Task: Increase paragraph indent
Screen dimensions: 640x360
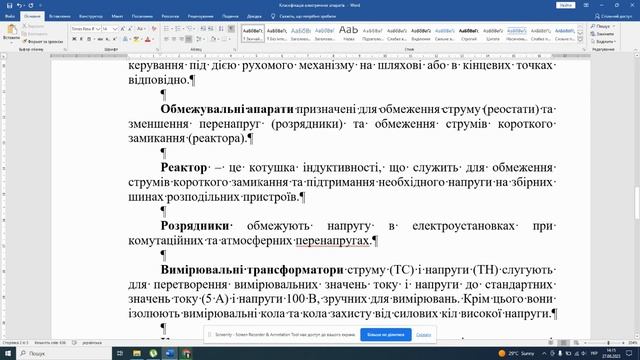Action: point(211,29)
